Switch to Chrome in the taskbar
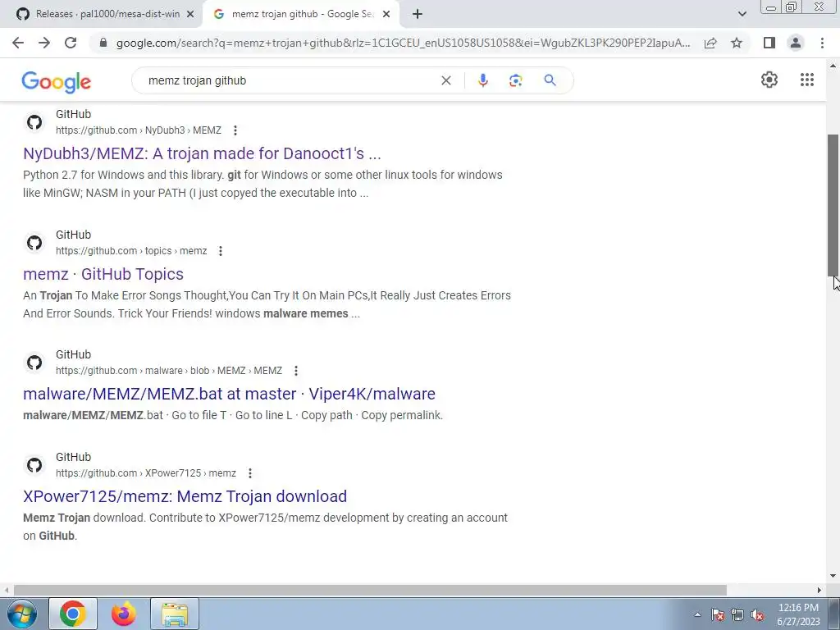 73,614
